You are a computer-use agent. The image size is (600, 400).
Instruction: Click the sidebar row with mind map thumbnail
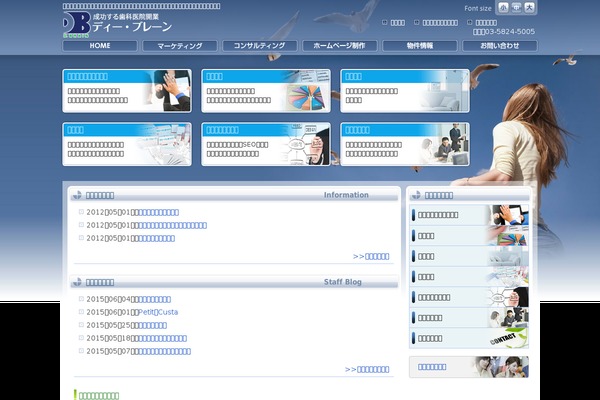[x=469, y=297]
